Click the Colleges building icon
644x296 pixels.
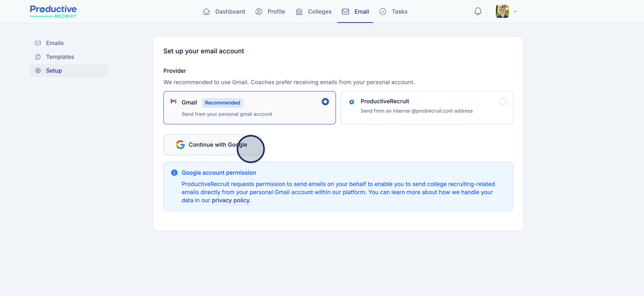click(x=299, y=12)
